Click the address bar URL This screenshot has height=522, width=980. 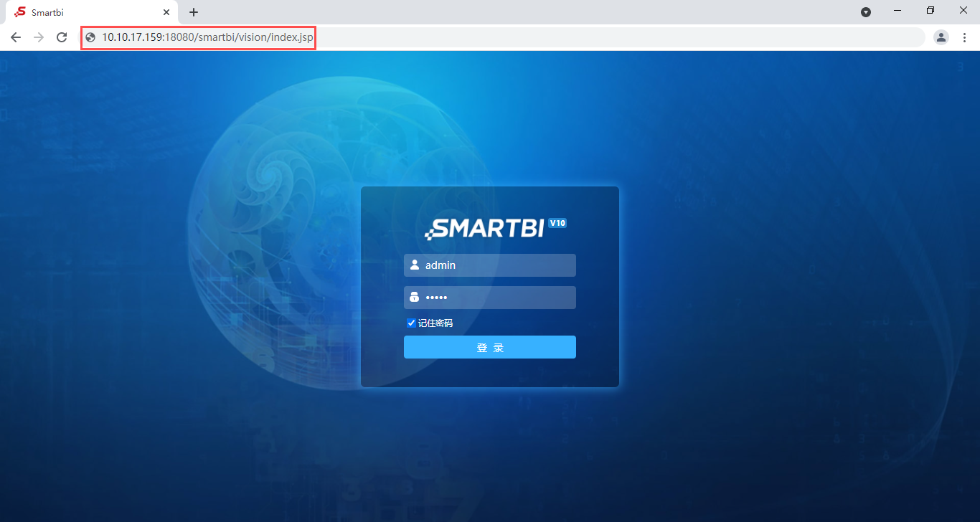207,37
